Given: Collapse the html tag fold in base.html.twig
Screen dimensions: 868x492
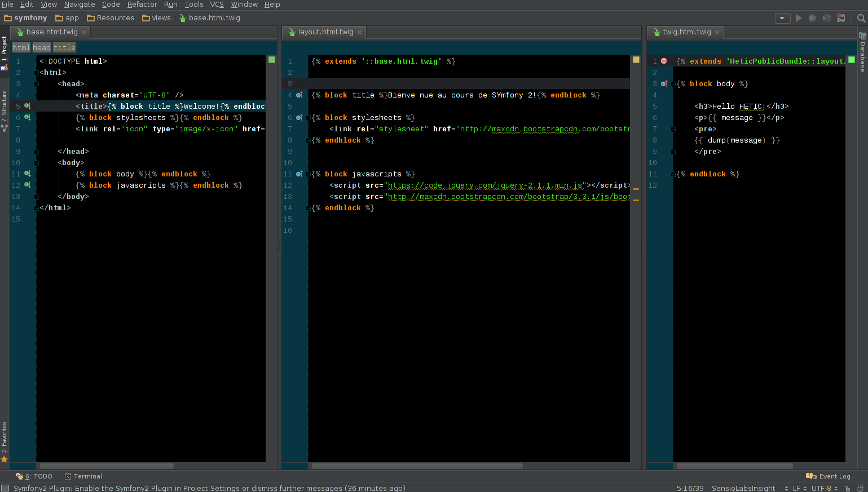Looking at the screenshot, I should click(36, 73).
